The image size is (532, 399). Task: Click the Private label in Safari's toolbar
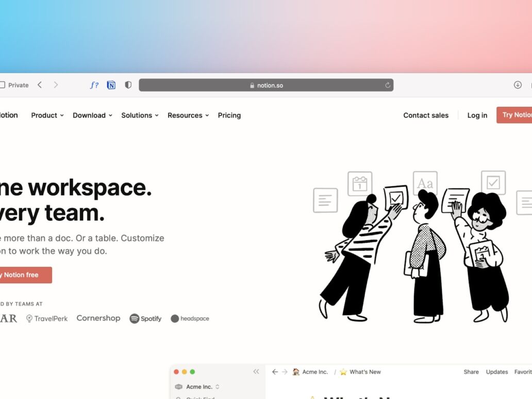(19, 85)
